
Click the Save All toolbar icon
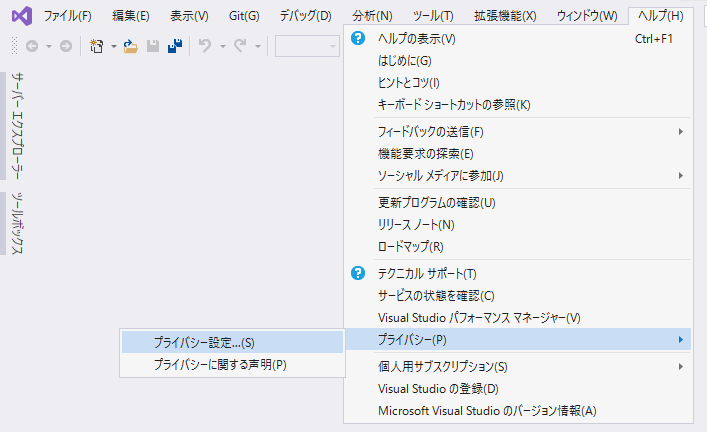pos(174,46)
